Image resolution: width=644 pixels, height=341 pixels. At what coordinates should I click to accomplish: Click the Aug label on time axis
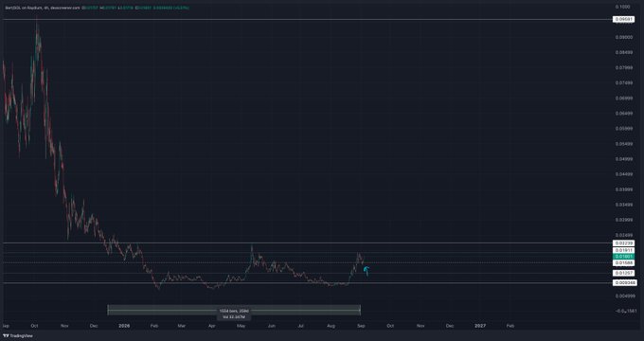point(331,326)
